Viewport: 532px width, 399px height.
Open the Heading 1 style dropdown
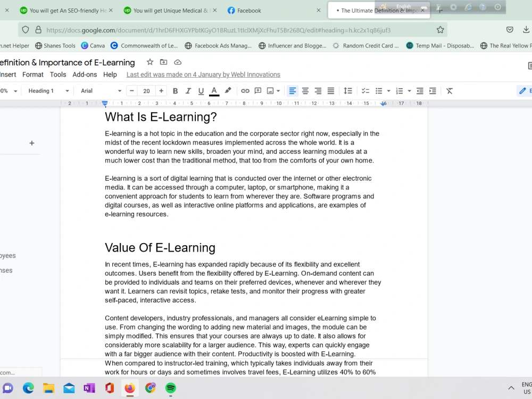point(48,91)
